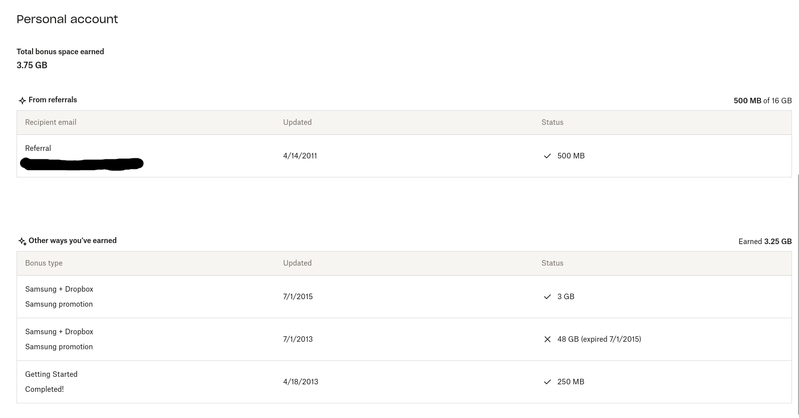
Task: Click the Recipient email column header
Action: [x=51, y=122]
